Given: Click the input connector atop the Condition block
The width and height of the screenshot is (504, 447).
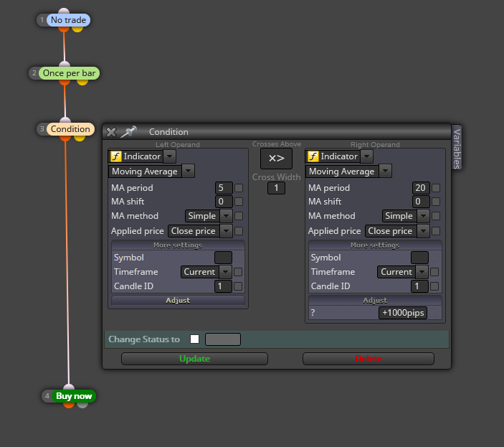Looking at the screenshot, I should click(65, 120).
